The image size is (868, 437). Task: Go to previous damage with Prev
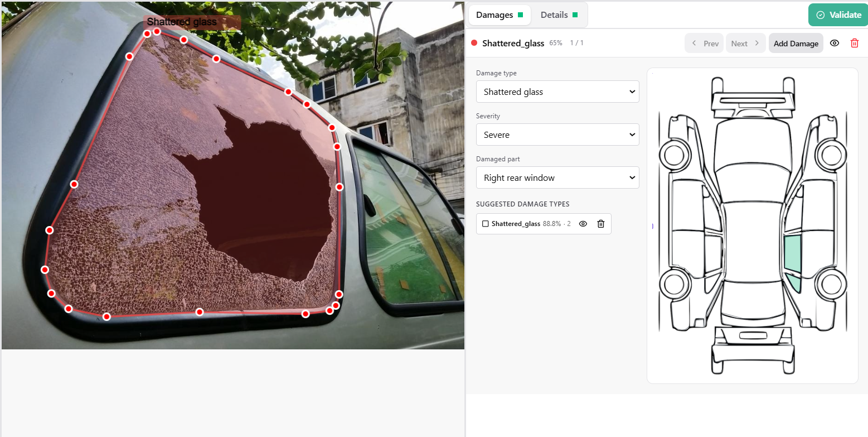click(704, 44)
